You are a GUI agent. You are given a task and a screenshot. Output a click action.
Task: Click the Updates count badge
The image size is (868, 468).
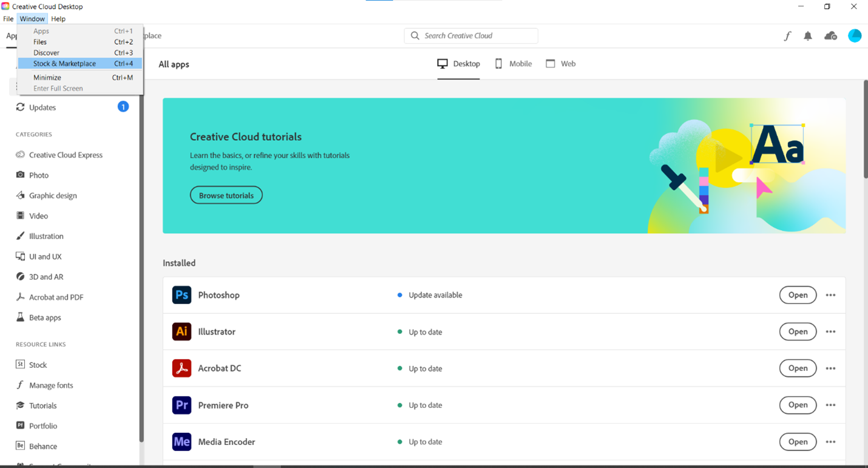click(123, 107)
